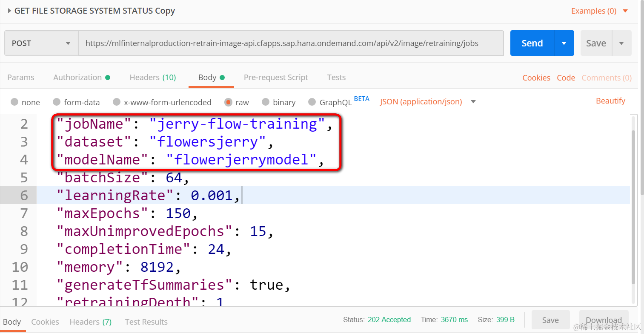
Task: Click the Save request button
Action: tap(596, 43)
